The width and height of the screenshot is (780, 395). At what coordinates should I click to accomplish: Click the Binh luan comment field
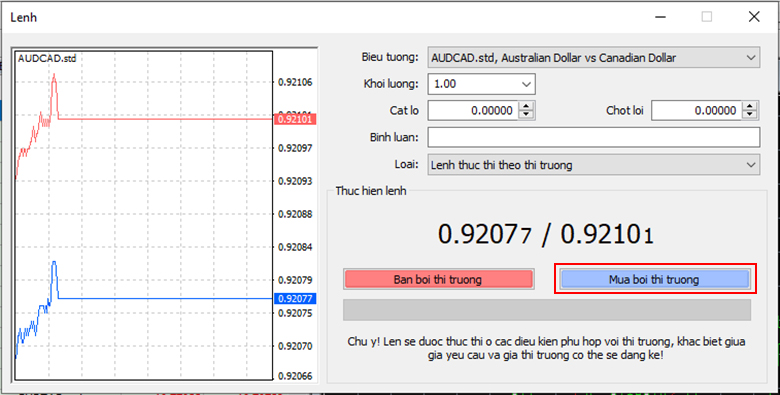click(593, 137)
